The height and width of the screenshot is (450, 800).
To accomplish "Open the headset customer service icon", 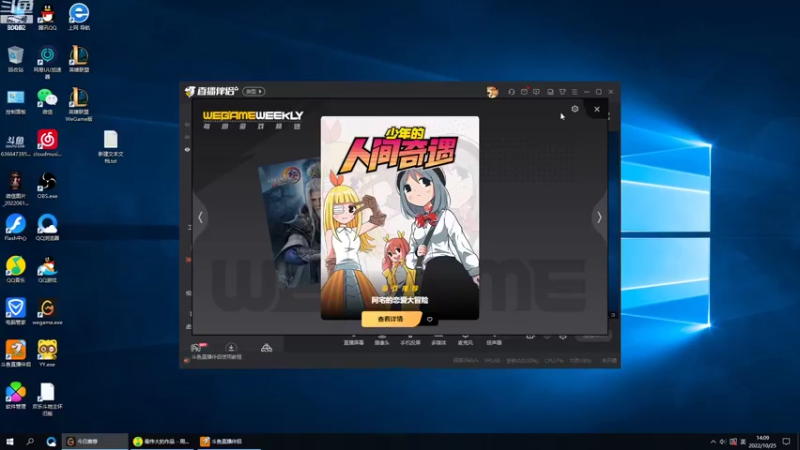I will tap(511, 92).
